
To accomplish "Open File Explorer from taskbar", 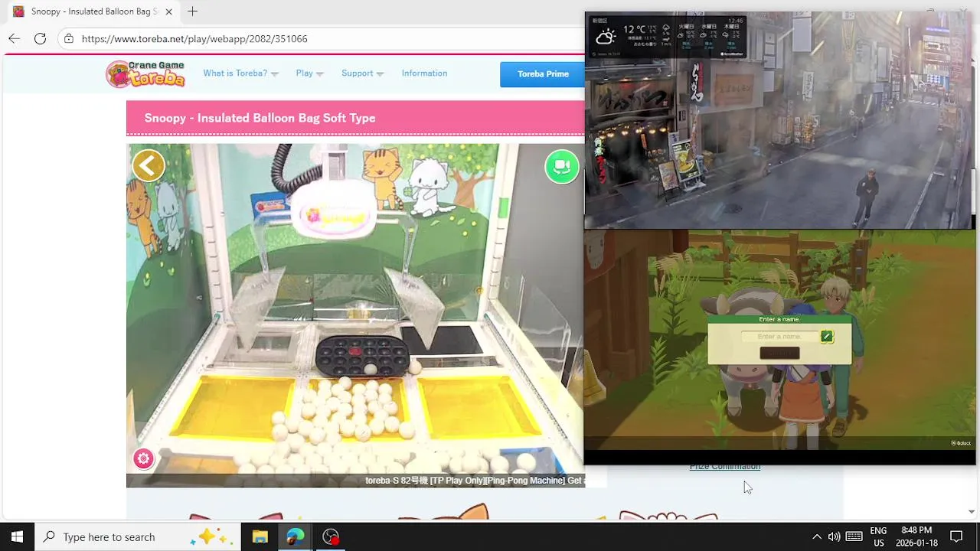I will [x=260, y=536].
